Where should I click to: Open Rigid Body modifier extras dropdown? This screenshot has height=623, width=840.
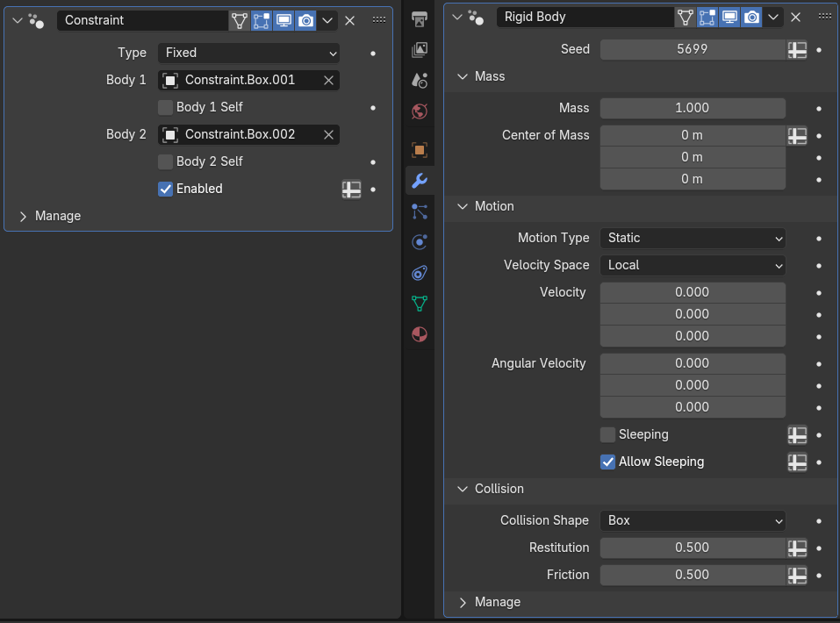773,18
